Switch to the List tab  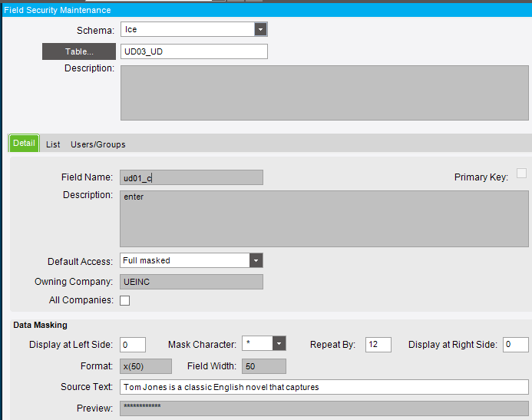tap(53, 144)
